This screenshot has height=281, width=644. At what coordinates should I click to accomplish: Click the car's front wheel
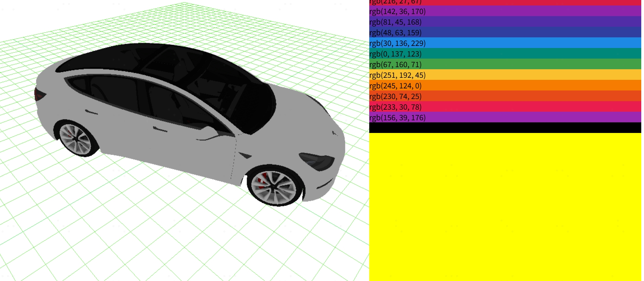(x=275, y=186)
